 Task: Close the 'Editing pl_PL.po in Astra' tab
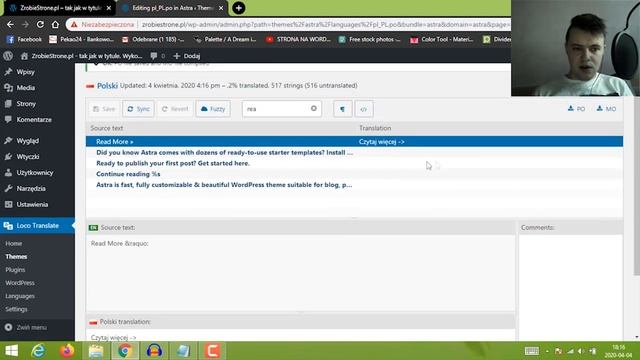click(x=221, y=8)
